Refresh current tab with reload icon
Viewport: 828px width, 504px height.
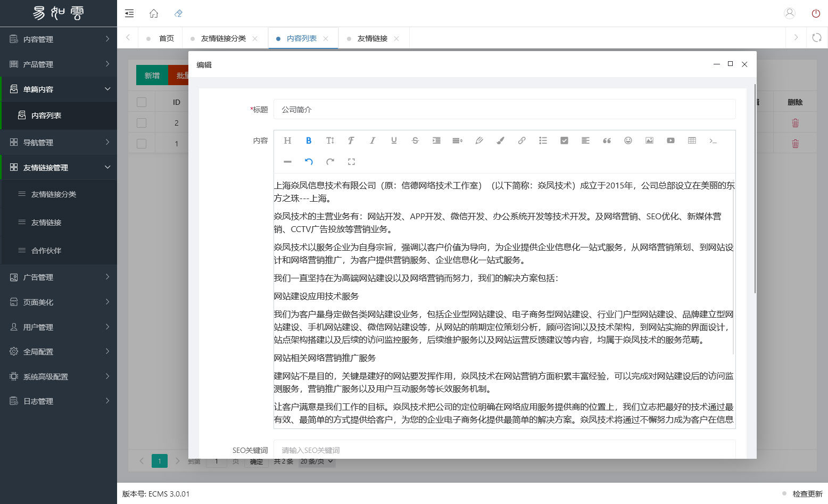click(817, 38)
